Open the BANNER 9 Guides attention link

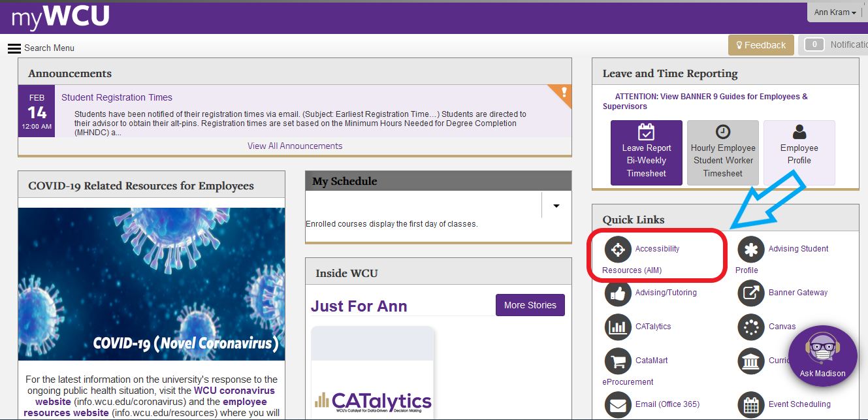click(x=705, y=101)
